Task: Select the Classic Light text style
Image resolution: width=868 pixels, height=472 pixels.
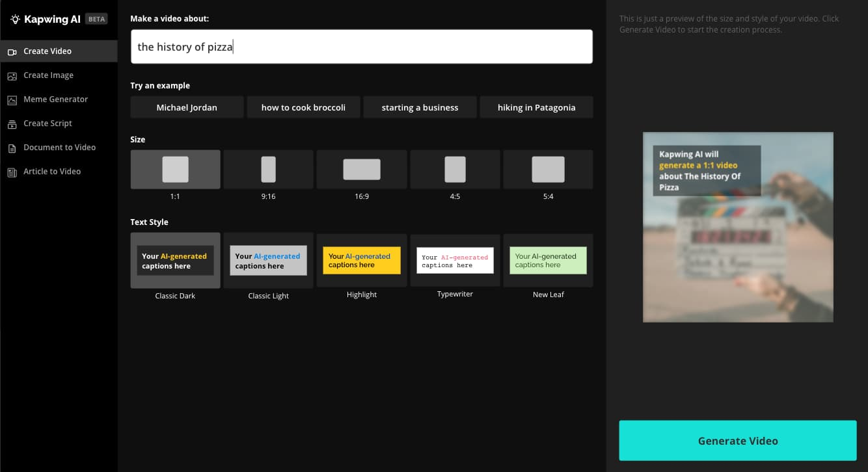Action: (x=268, y=260)
